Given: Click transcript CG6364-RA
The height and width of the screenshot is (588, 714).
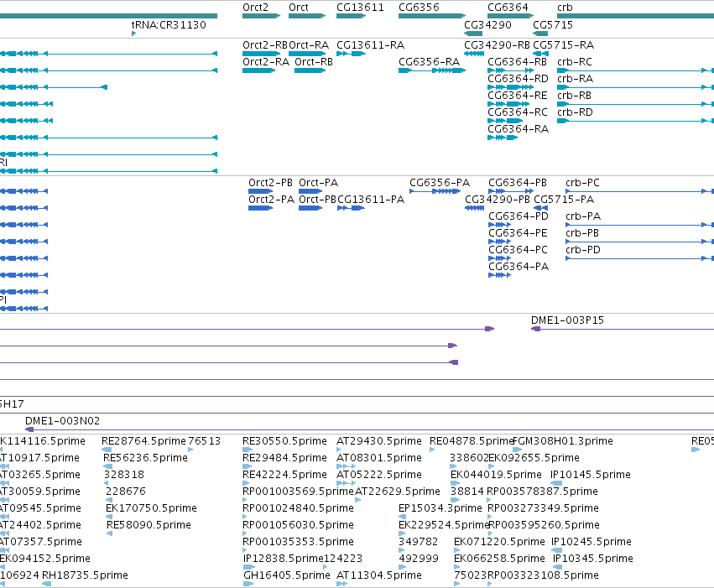Looking at the screenshot, I should click(x=503, y=138).
